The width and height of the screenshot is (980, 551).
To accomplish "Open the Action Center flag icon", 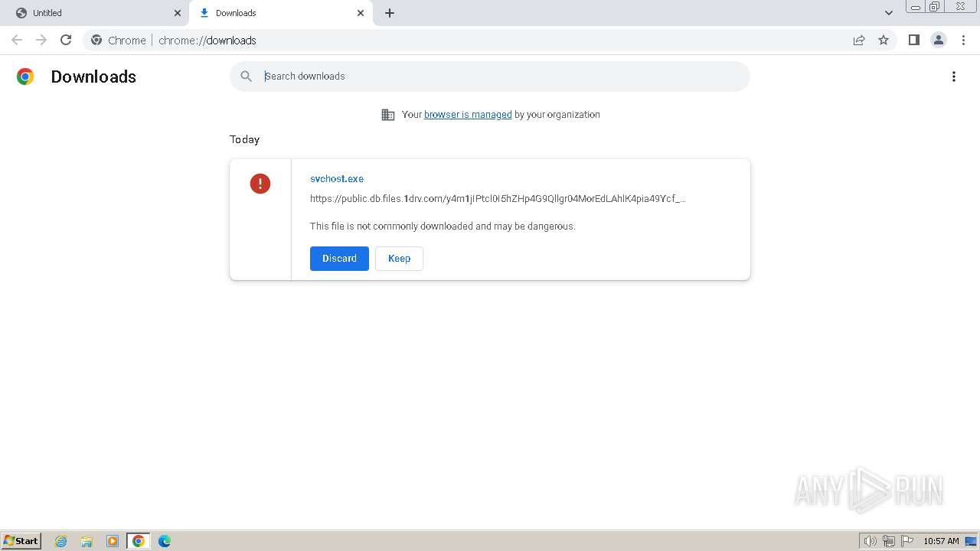I will click(x=907, y=541).
